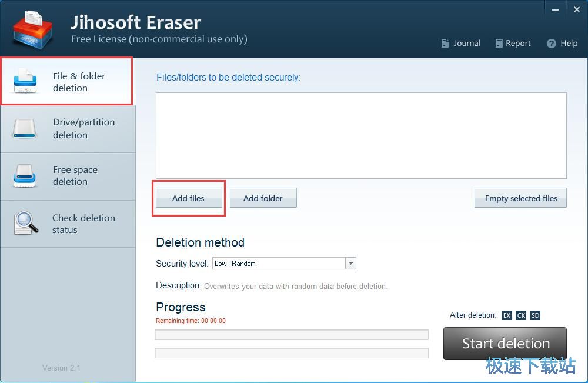Viewport: 588px width, 383px height.
Task: Toggle the EX after-deletion option
Action: coord(507,315)
